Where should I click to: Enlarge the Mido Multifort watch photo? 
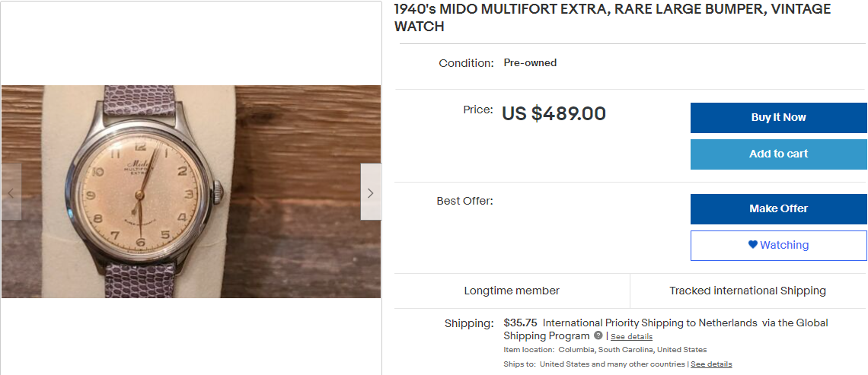190,192
